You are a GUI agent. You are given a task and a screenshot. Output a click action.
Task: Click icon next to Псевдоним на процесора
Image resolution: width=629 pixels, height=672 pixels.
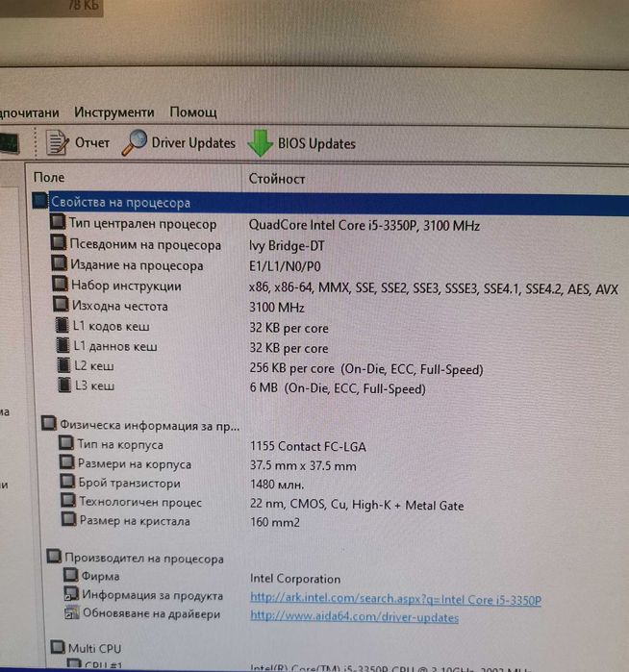coord(59,242)
